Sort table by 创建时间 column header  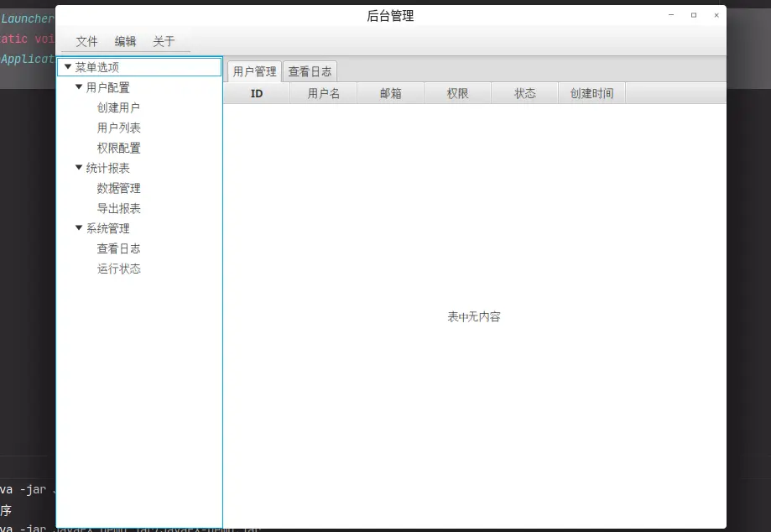(592, 93)
